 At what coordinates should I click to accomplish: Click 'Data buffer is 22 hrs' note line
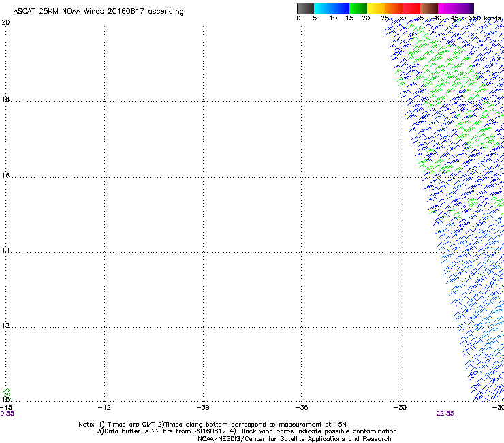[247, 431]
